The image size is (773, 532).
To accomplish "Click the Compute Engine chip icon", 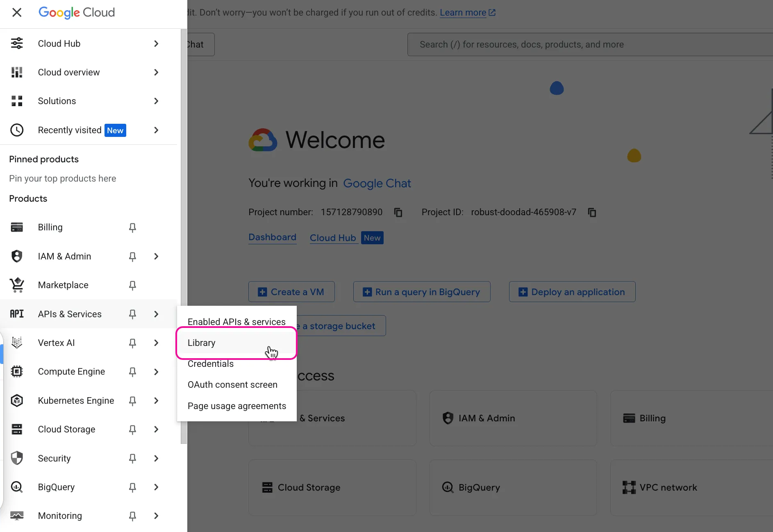I will [x=17, y=372].
